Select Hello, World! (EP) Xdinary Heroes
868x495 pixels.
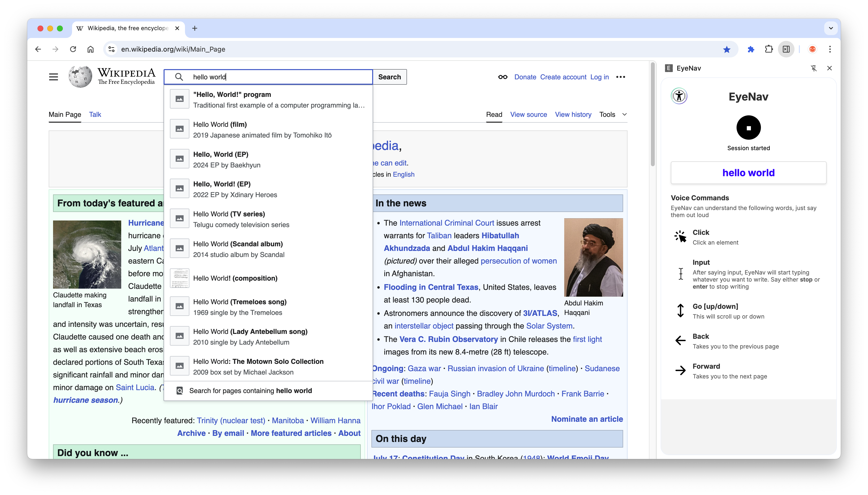pyautogui.click(x=268, y=189)
